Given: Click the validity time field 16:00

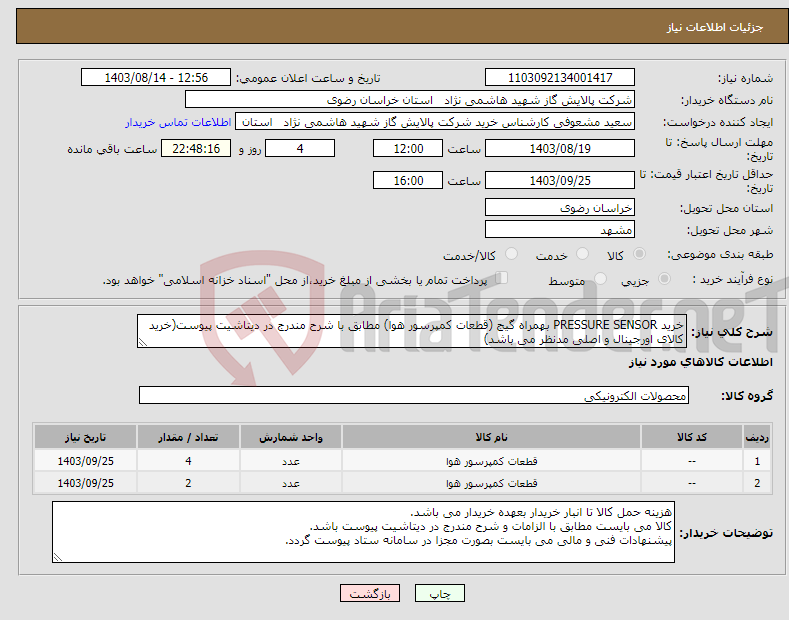Looking at the screenshot, I should [x=408, y=180].
